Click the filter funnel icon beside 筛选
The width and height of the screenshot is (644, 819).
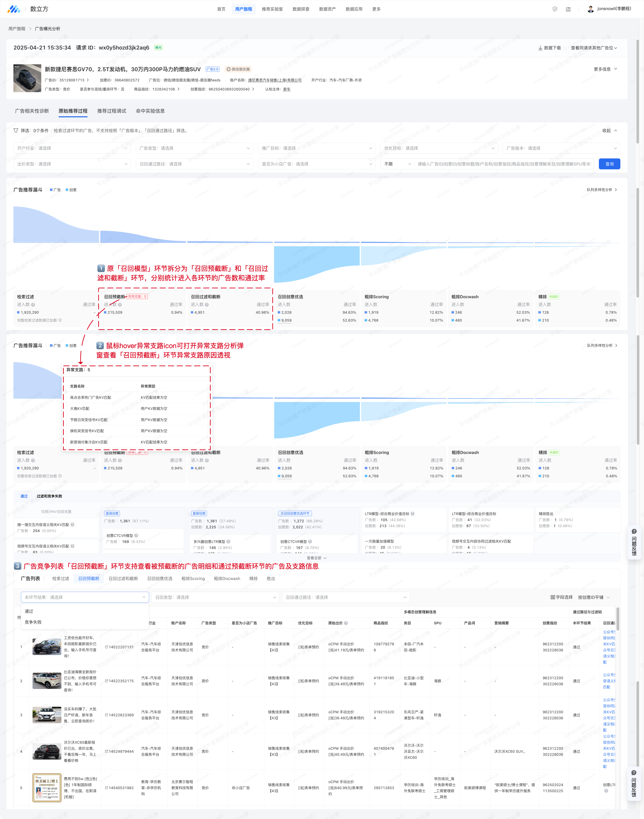16,131
